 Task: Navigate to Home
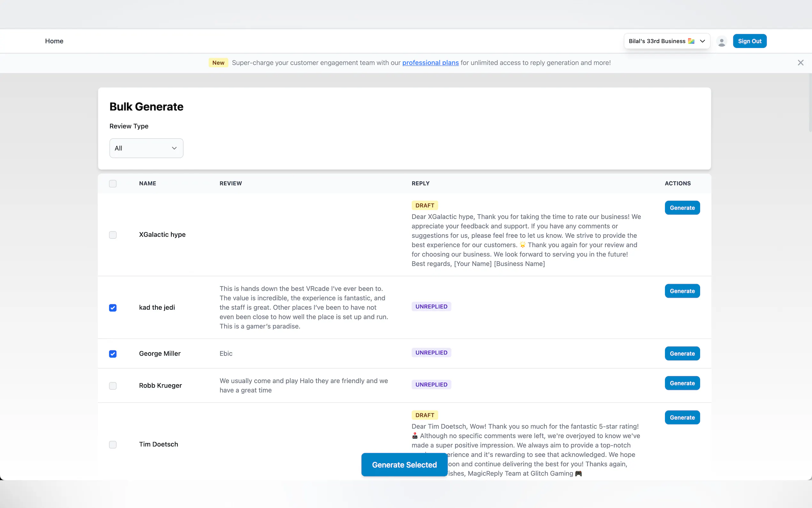(x=54, y=41)
